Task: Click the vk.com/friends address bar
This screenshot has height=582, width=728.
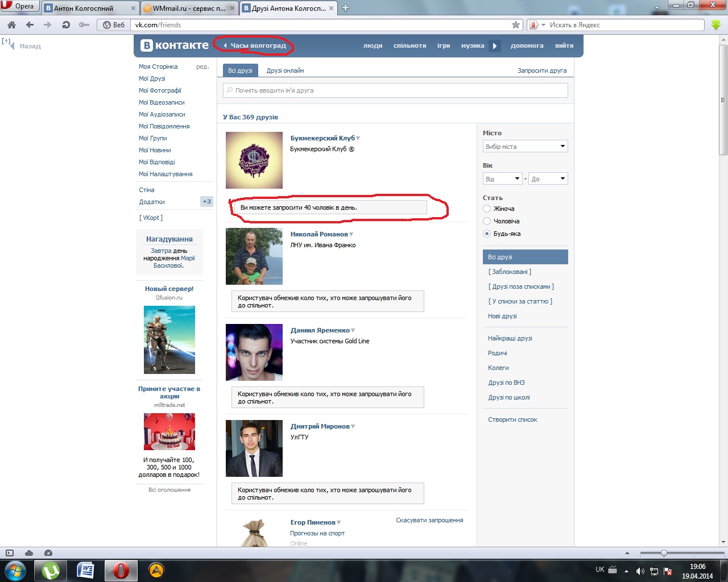Action: pos(321,25)
